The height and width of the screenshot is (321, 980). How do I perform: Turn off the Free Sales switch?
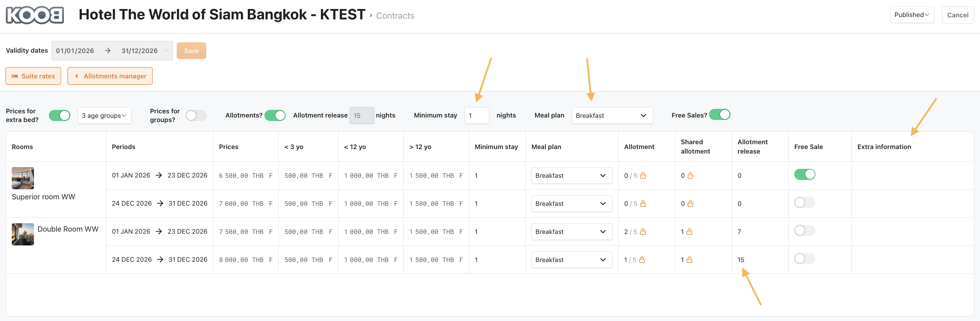point(719,115)
